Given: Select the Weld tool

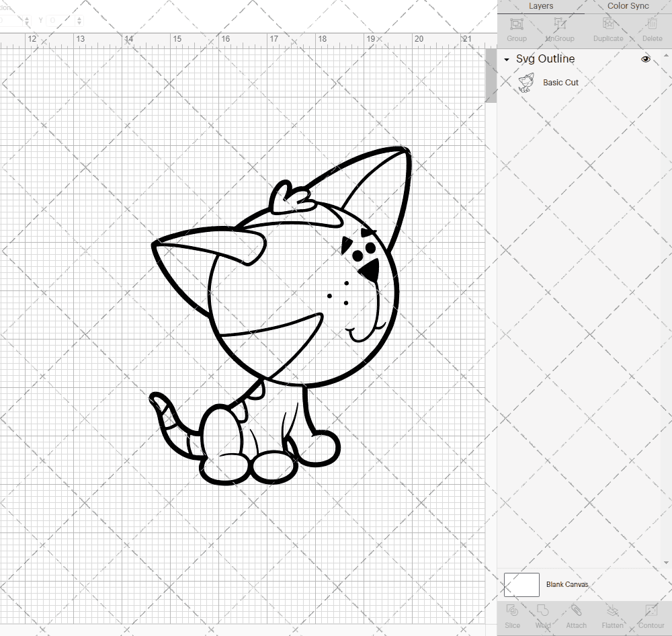Looking at the screenshot, I should (542, 615).
